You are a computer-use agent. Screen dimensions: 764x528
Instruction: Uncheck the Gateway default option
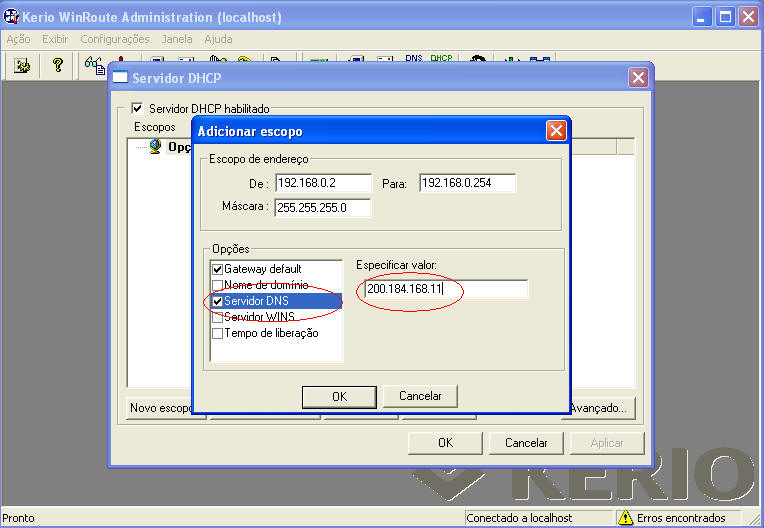218,269
